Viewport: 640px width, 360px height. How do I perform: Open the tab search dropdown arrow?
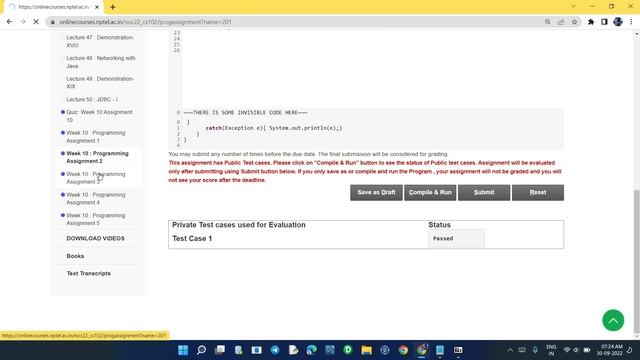pos(573,7)
